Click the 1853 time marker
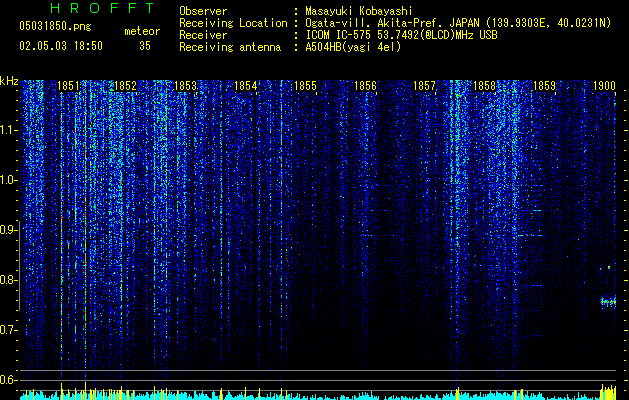Screen dimensions: 629x400 [x=186, y=86]
